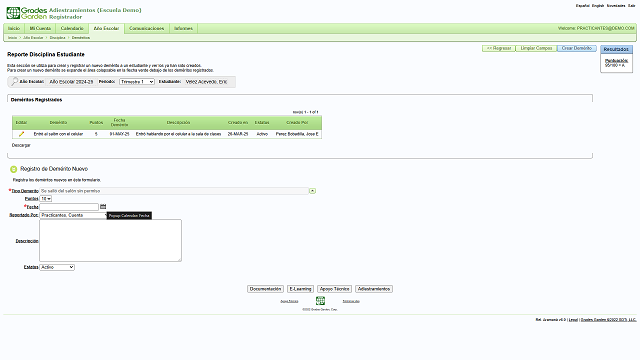This screenshot has height=360, width=640.
Task: Sort by the Creado en column header
Action: point(238,122)
